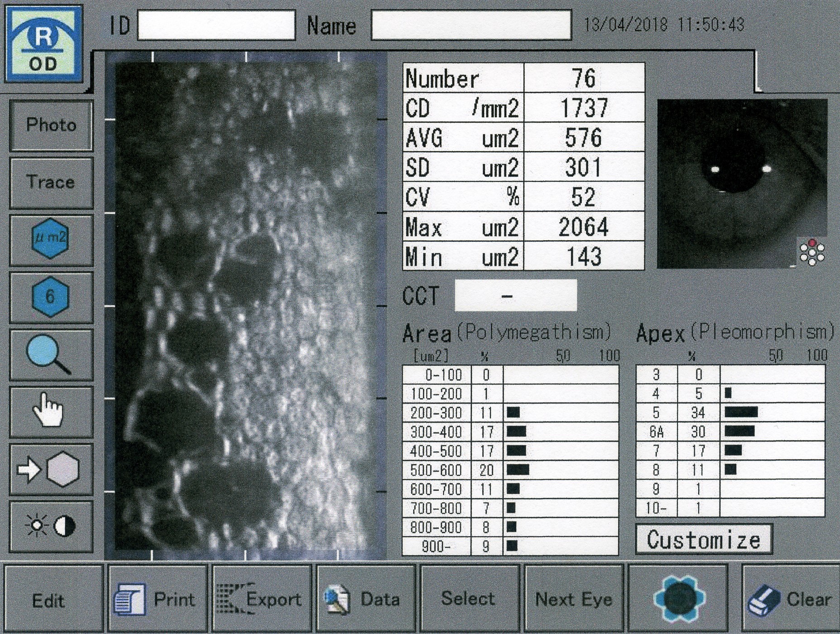Open Customize for apex histogram
Screen dimensions: 840x634
(703, 539)
